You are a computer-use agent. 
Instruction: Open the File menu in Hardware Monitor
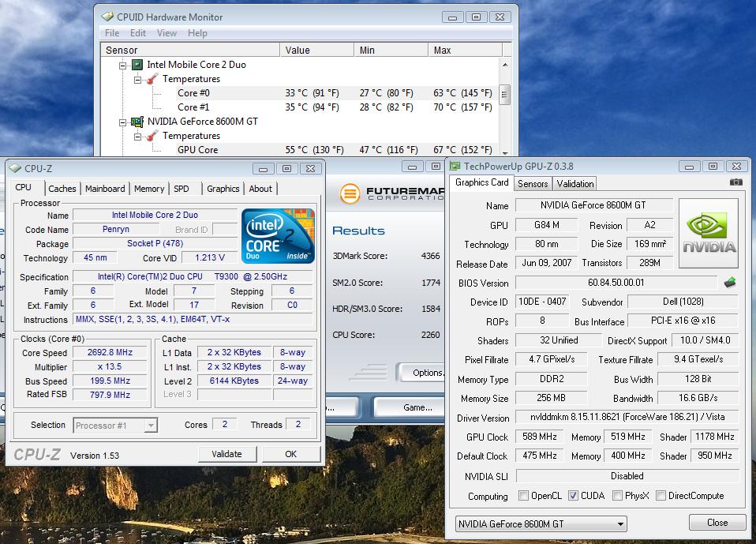[x=112, y=33]
